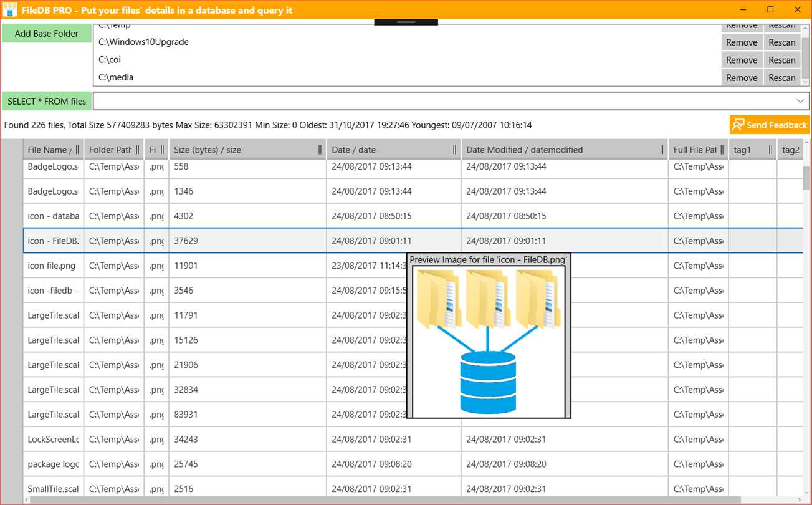The width and height of the screenshot is (812, 505).
Task: Maximize the FileDB PRO window
Action: [x=770, y=9]
